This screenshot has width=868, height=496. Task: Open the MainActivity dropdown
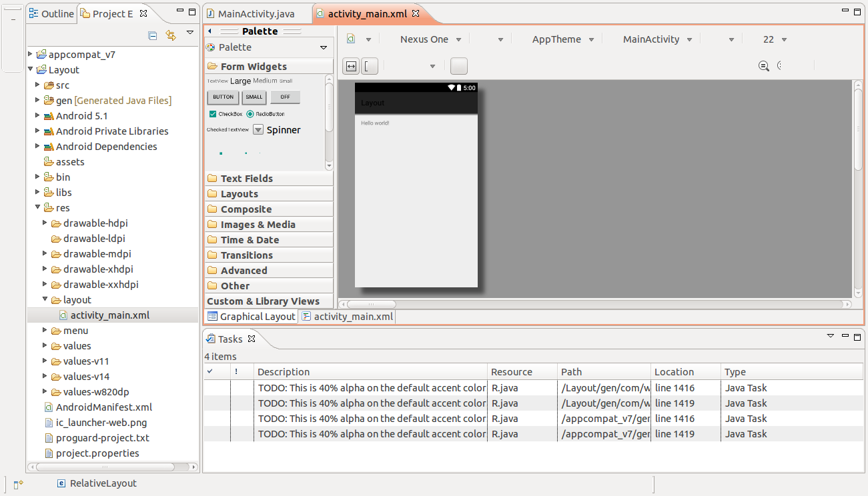click(x=657, y=39)
